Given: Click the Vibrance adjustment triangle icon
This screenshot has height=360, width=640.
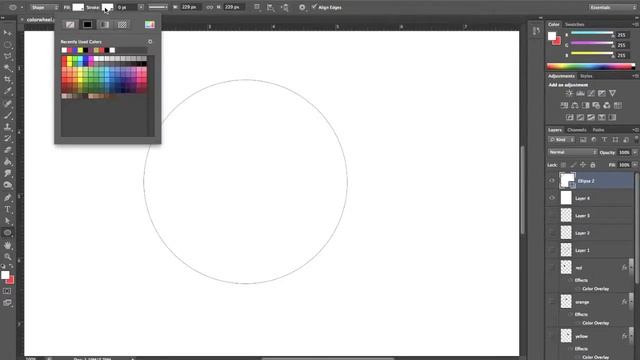Looking at the screenshot, I should pyautogui.click(x=612, y=93).
